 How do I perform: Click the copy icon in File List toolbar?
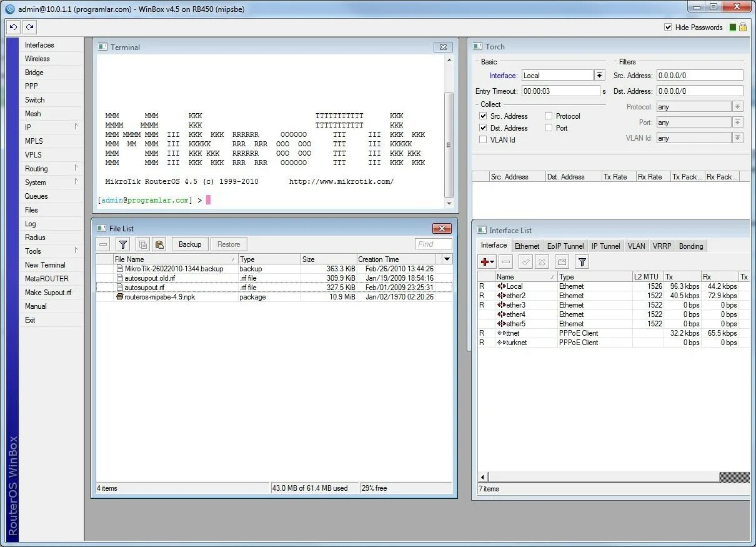(142, 244)
